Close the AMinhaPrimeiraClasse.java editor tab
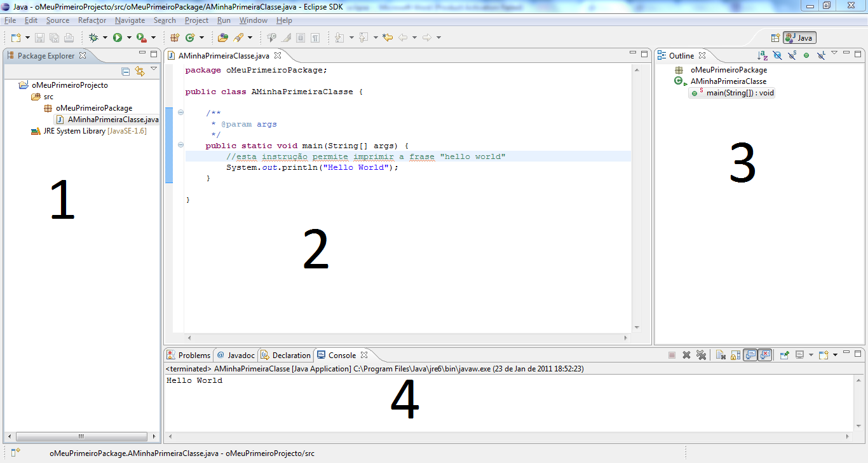The image size is (868, 463). point(278,55)
